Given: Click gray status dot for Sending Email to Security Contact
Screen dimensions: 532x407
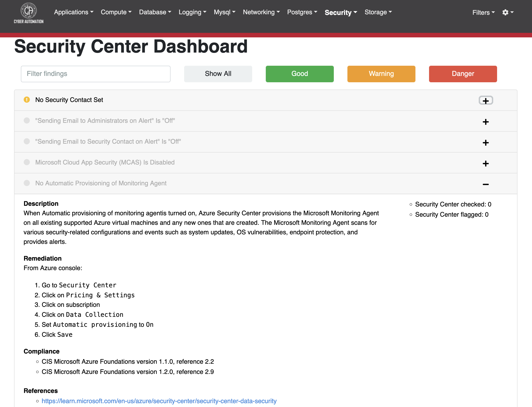Looking at the screenshot, I should [x=27, y=141].
